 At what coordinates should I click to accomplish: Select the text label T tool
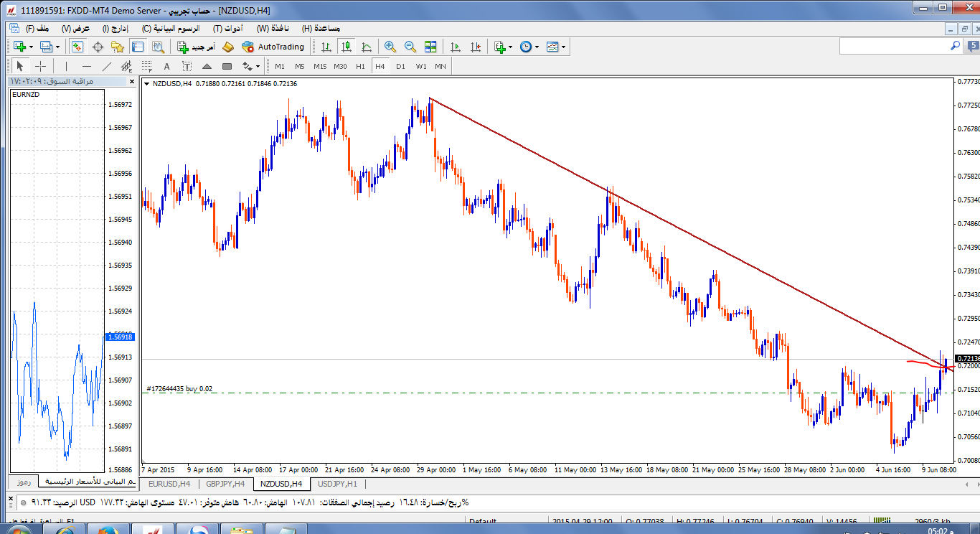187,66
